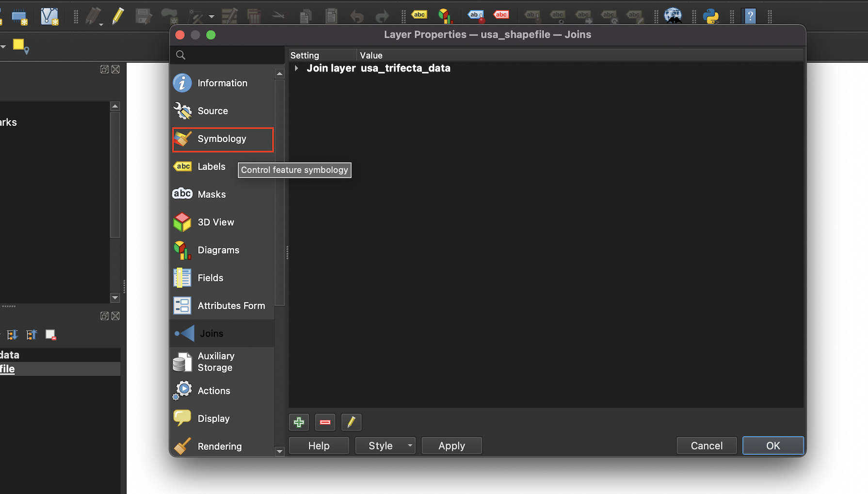Open the Layer Diagram Options icon
The height and width of the screenshot is (494, 868).
pos(445,16)
